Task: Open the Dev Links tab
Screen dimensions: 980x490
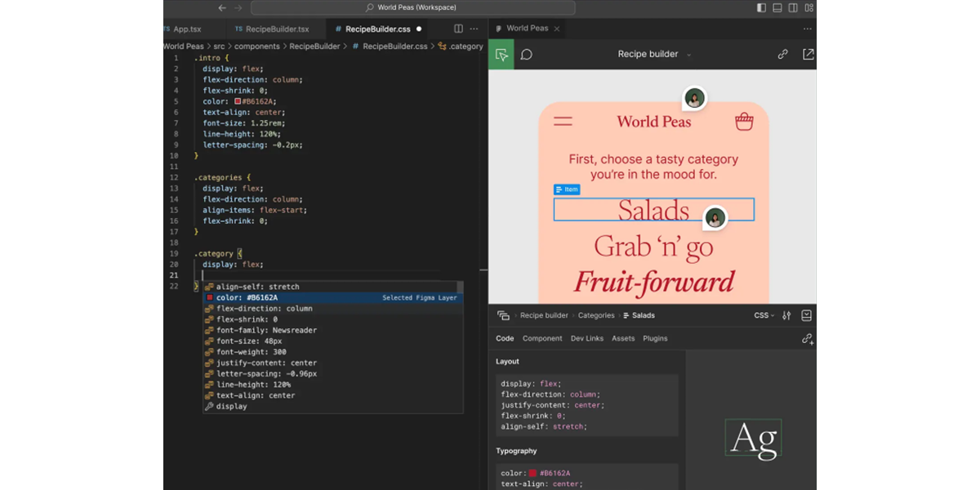Action: [x=586, y=338]
